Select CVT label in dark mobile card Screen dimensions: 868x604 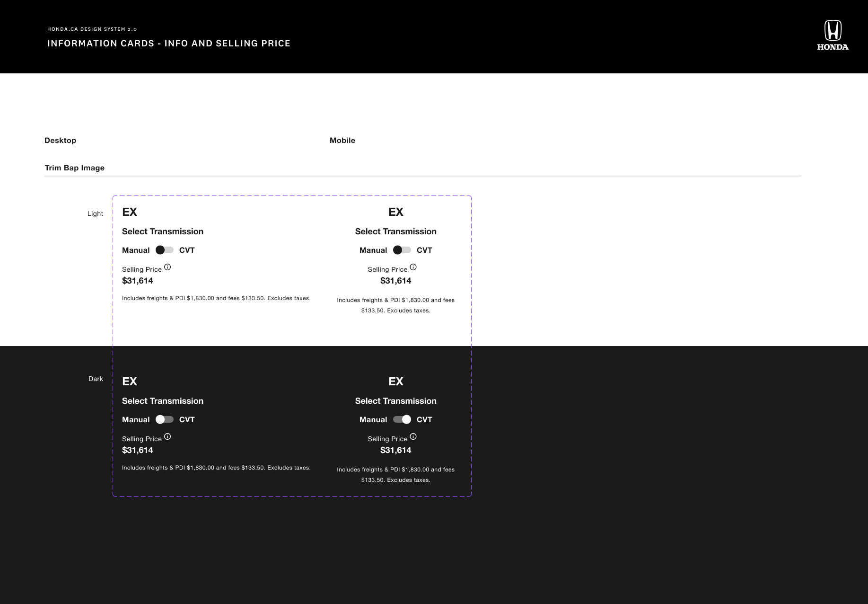(424, 420)
